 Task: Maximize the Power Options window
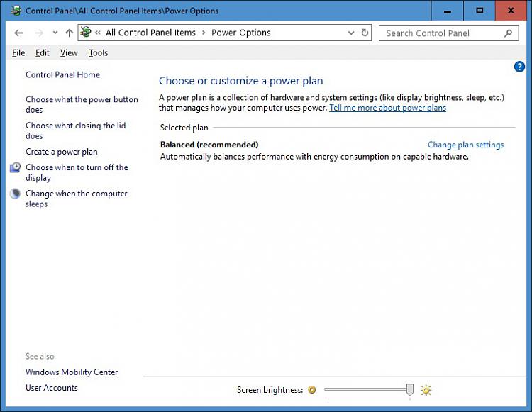(480, 11)
